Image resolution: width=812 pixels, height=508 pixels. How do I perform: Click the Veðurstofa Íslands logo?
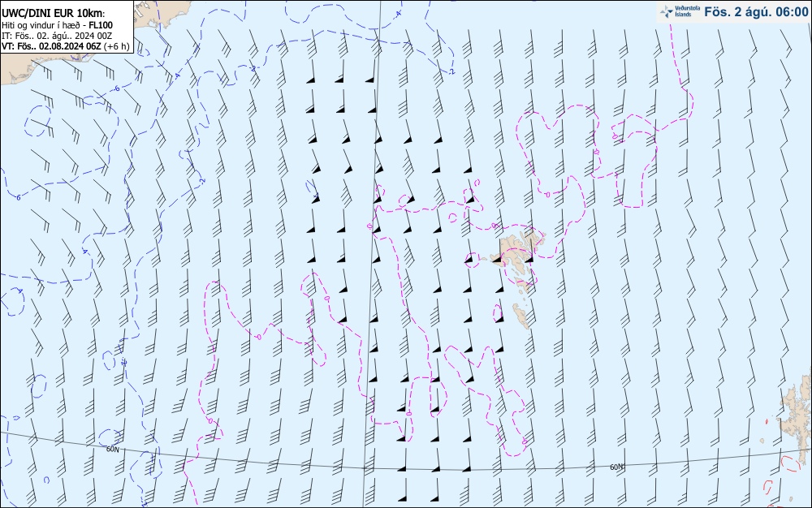[x=680, y=11]
